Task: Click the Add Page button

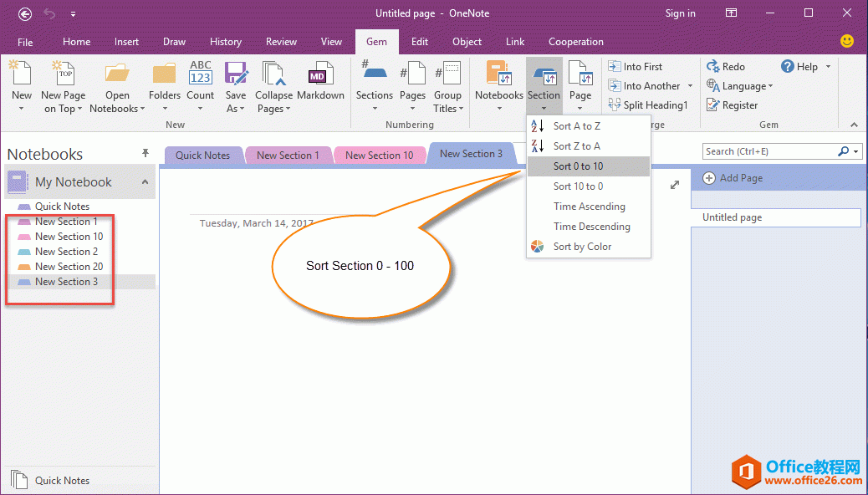Action: pos(778,177)
